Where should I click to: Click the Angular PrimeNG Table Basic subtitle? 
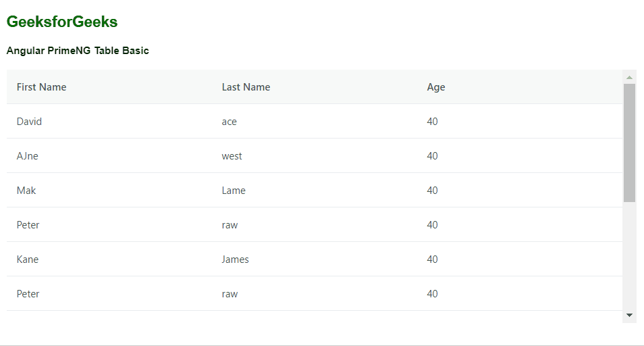[x=78, y=51]
